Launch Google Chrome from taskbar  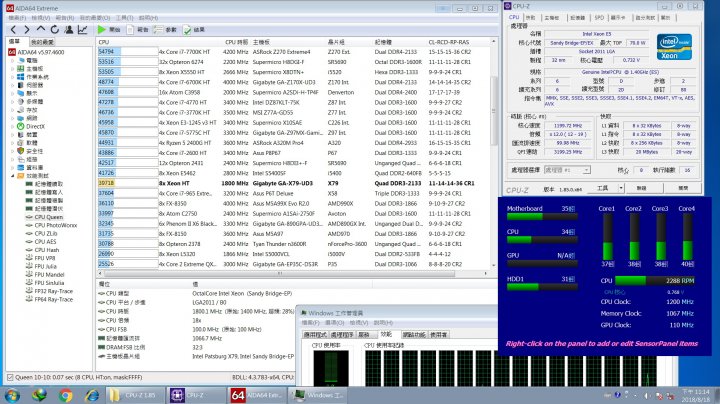point(65,395)
